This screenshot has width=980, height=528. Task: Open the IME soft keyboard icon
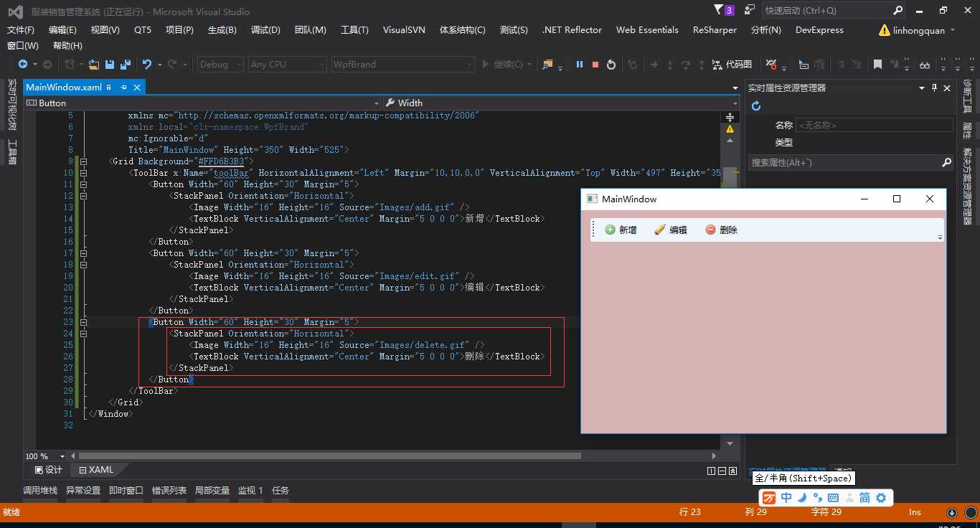[833, 498]
